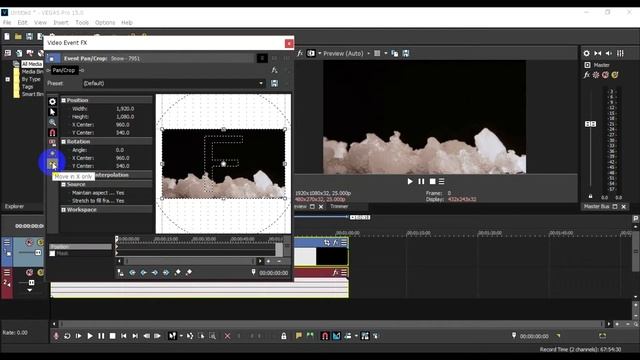Toggle Enable Snapping magnet in Pan/Crop
Viewport: 640px width, 360px height.
tap(52, 133)
